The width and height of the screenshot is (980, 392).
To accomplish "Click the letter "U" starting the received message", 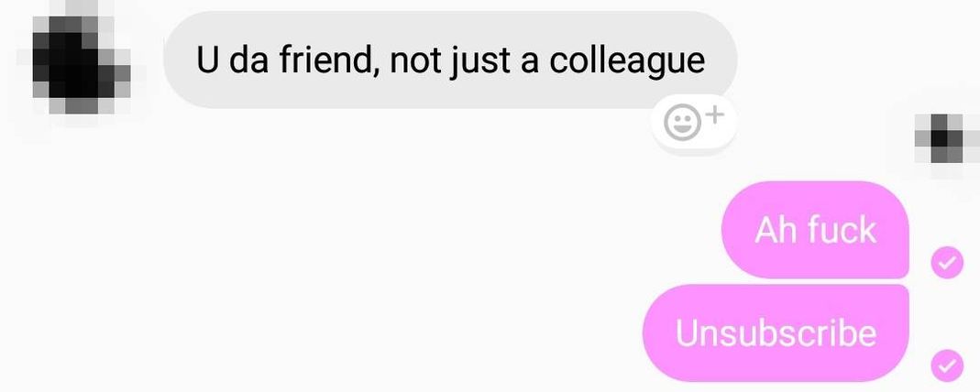I will [x=207, y=60].
